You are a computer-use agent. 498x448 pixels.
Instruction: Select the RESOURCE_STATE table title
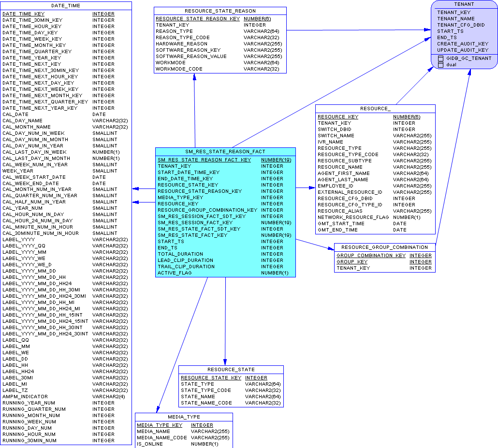tap(231, 370)
